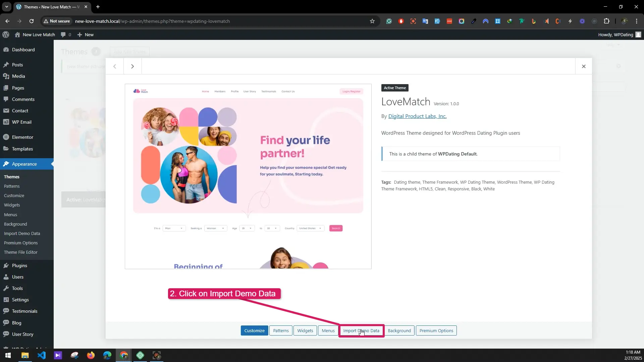Click the Tools wrench icon
The width and height of the screenshot is (644, 362).
(x=6, y=288)
